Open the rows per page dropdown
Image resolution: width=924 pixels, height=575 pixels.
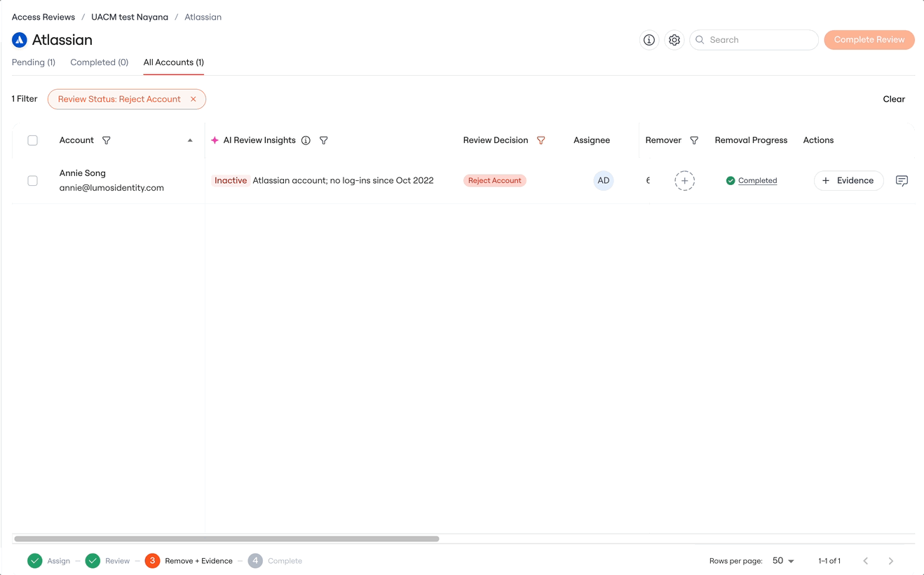783,561
